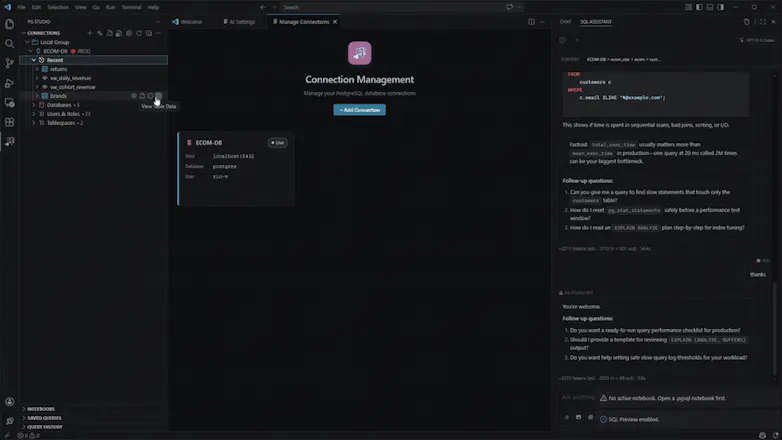Click the errors and warnings status bar indicator
Screen dimensions: 782x440
28,436
